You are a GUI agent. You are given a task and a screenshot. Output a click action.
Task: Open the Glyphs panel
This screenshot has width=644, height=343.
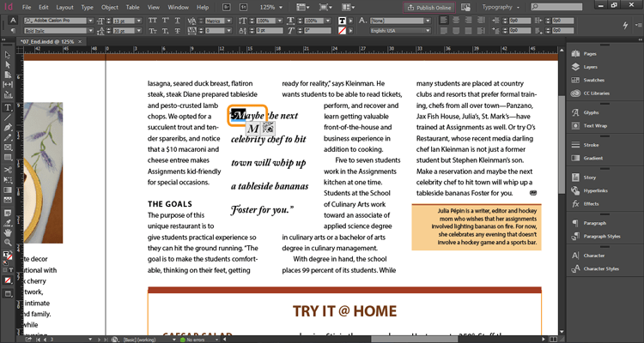tap(591, 112)
